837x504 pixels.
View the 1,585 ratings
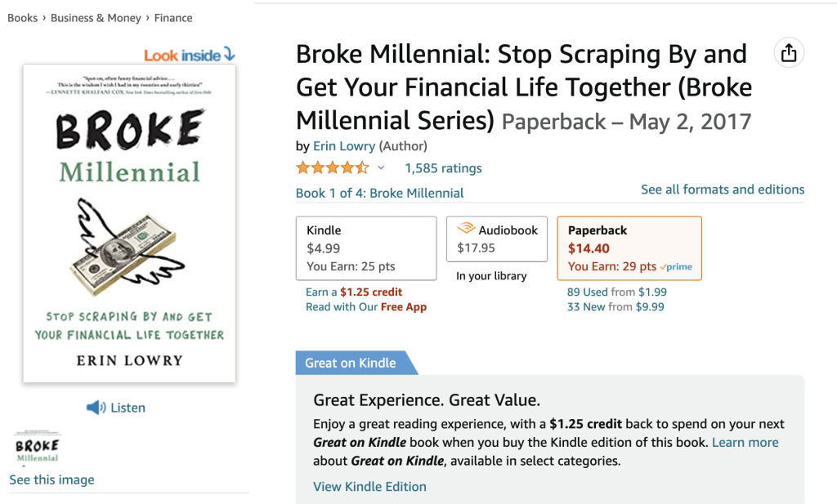[443, 167]
